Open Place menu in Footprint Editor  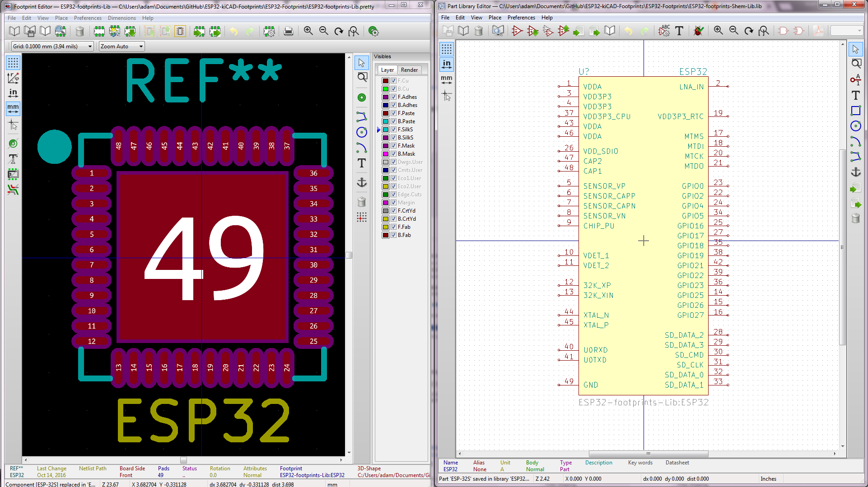(x=61, y=18)
